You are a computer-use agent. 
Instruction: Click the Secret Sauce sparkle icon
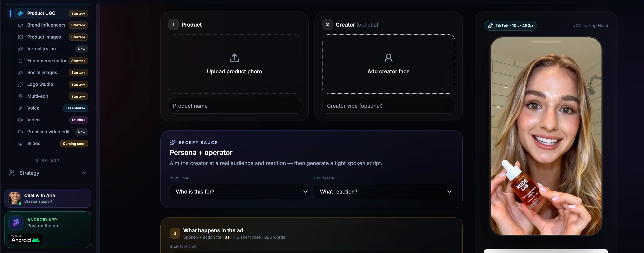[x=172, y=143]
